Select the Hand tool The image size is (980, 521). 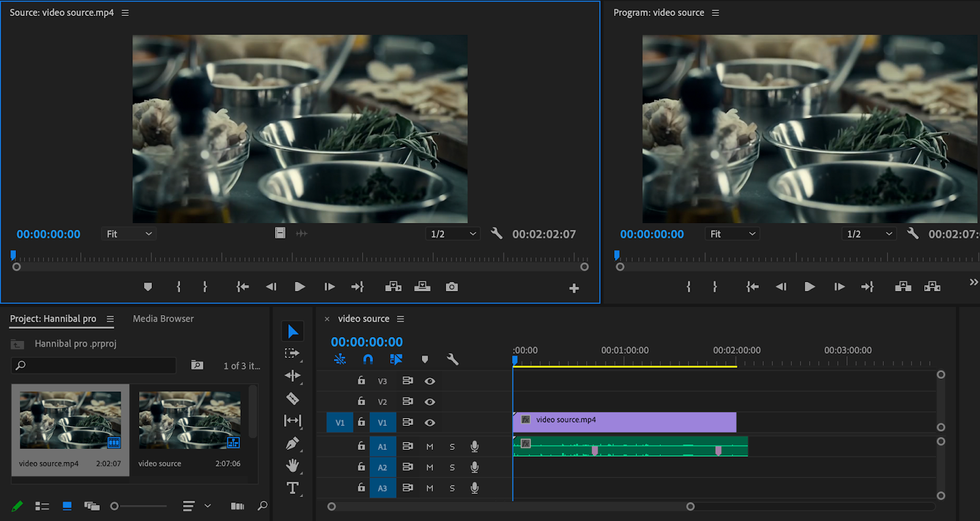[293, 466]
